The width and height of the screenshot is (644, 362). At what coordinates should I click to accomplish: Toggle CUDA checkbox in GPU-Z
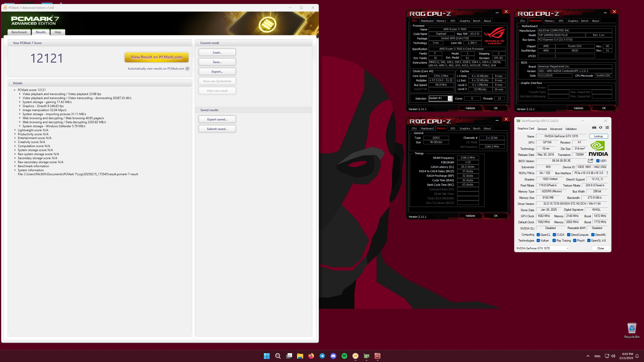554,235
